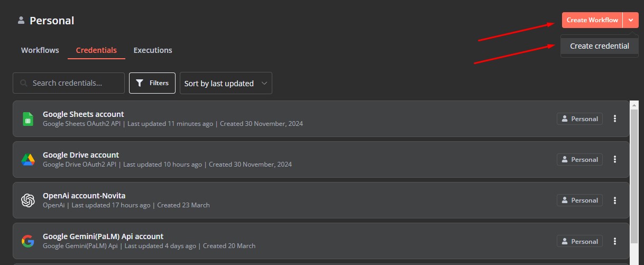Image resolution: width=644 pixels, height=265 pixels.
Task: Click the Search credentials input field
Action: click(69, 83)
